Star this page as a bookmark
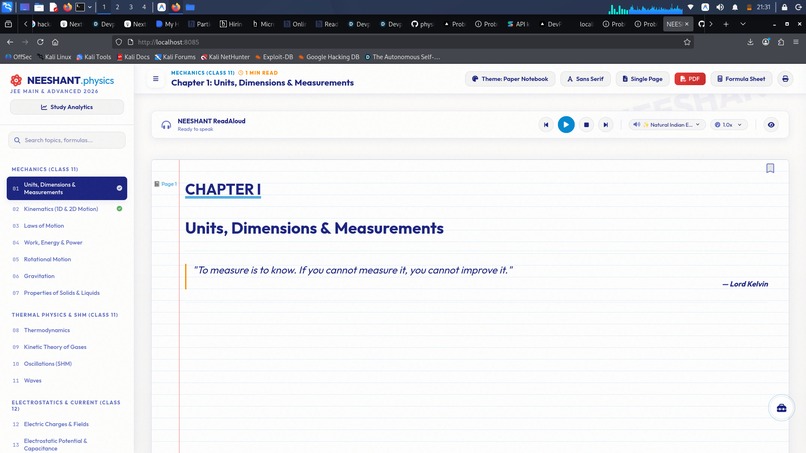The image size is (806, 453). pyautogui.click(x=687, y=42)
